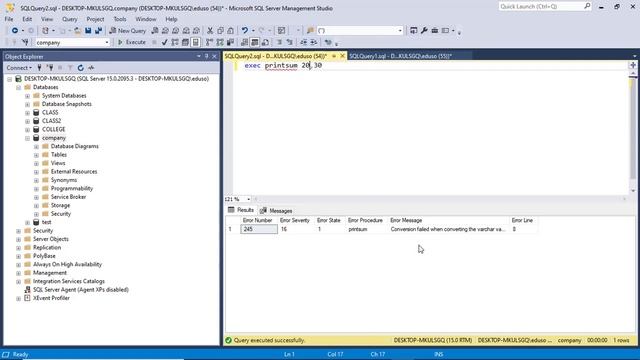This screenshot has width=640, height=360.
Task: Open Connect dropdown in Object Explorer
Action: [x=19, y=68]
